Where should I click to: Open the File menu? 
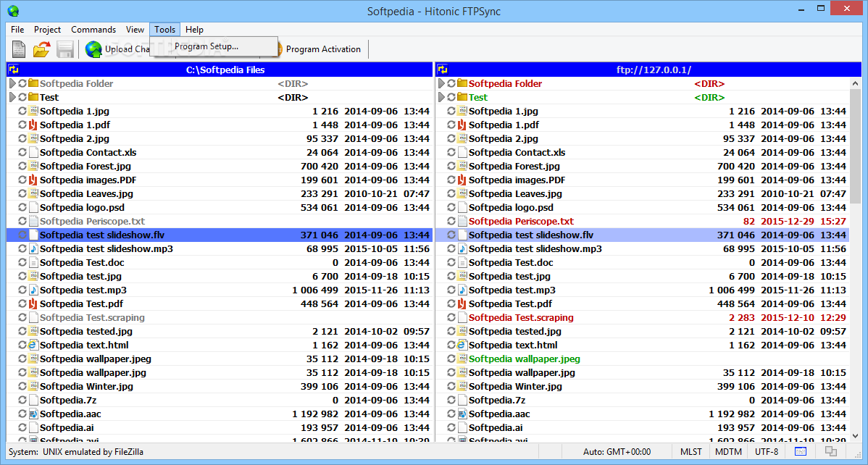click(17, 30)
